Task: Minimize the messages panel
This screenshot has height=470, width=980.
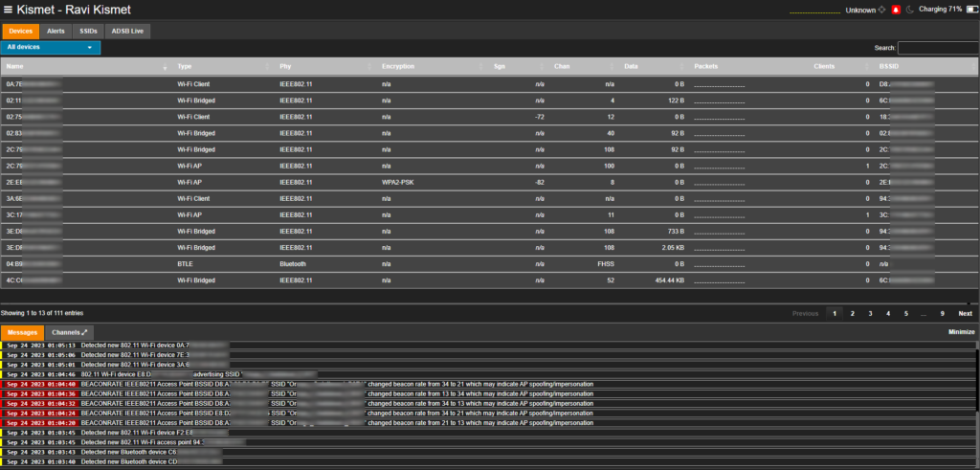Action: coord(961,332)
